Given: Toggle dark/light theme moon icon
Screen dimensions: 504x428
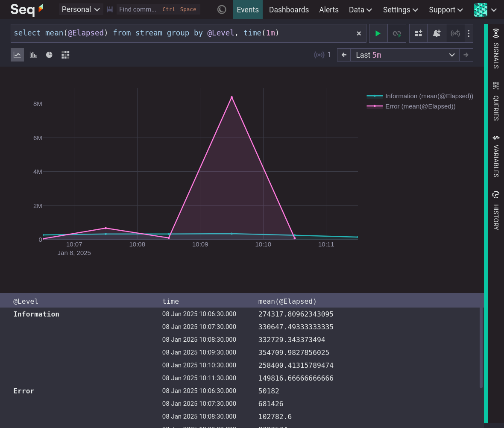Looking at the screenshot, I should pos(222,9).
